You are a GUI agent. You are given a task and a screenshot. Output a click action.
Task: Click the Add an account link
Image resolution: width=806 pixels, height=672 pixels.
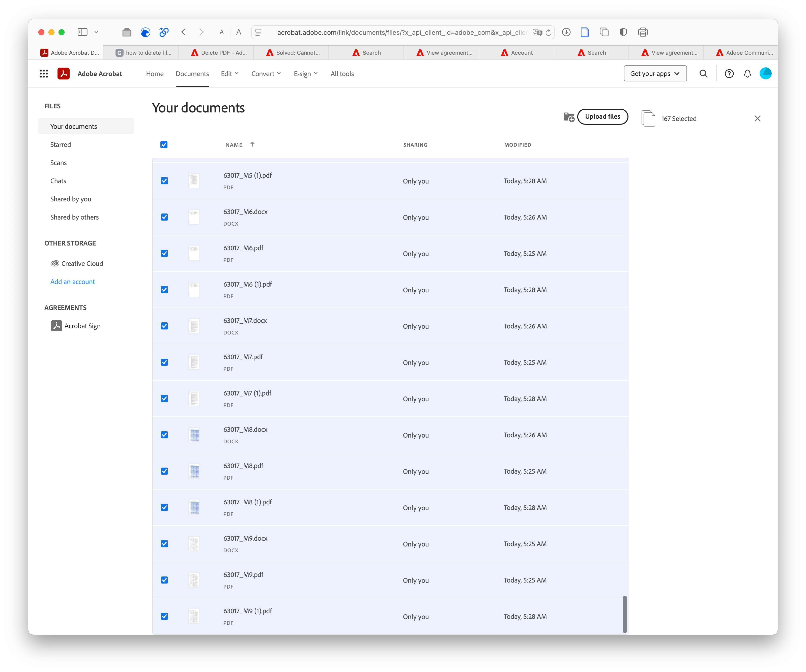pyautogui.click(x=73, y=282)
